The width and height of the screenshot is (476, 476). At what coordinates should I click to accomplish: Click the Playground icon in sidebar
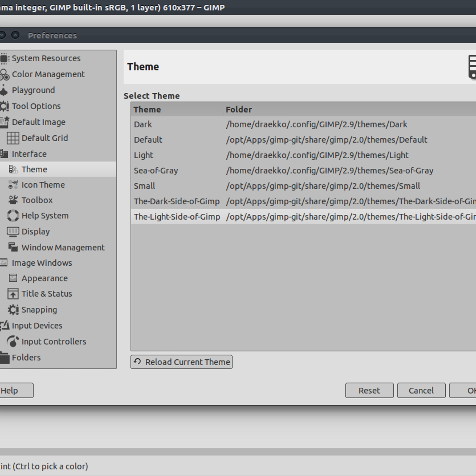coord(4,90)
